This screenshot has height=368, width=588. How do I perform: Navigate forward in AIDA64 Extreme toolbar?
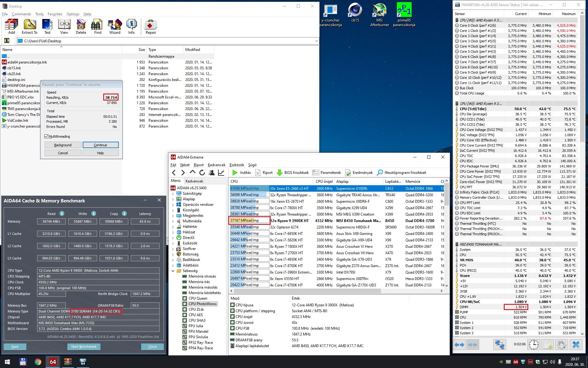183,173
